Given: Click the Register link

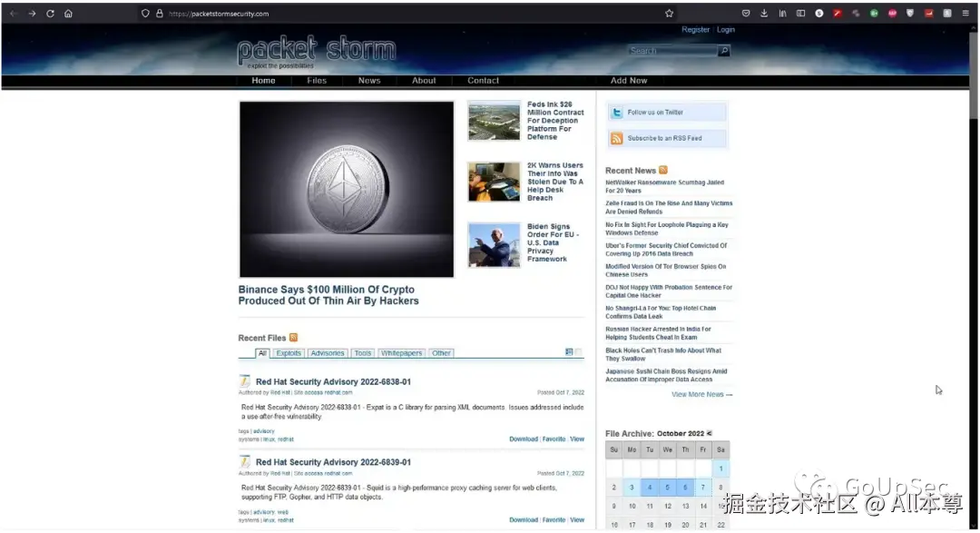Looking at the screenshot, I should tap(696, 29).
